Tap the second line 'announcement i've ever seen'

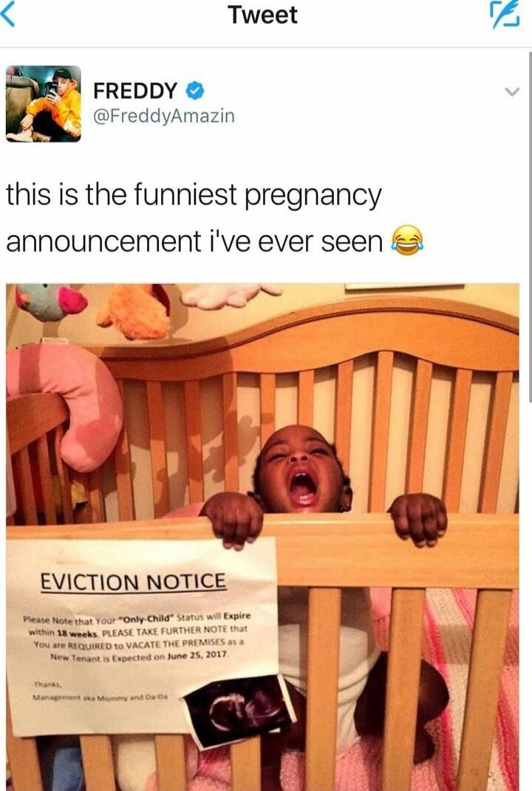pos(194,241)
